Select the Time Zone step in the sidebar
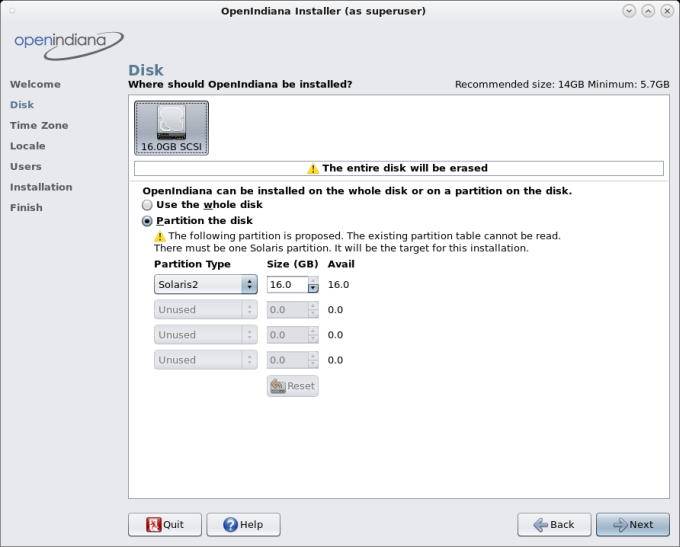This screenshot has width=680, height=547. click(x=39, y=125)
